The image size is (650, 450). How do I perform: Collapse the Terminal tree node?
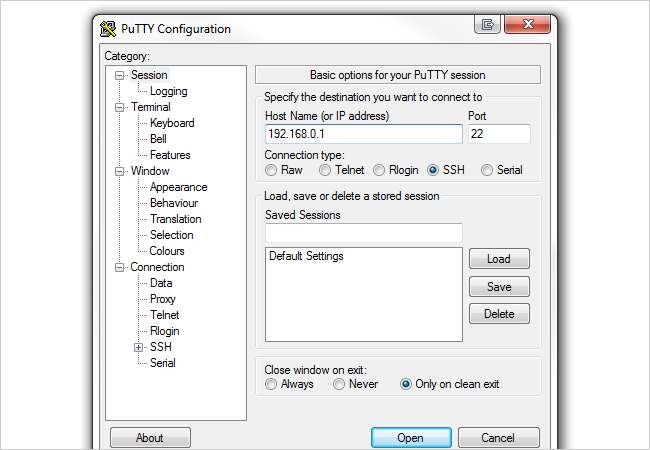(x=120, y=107)
